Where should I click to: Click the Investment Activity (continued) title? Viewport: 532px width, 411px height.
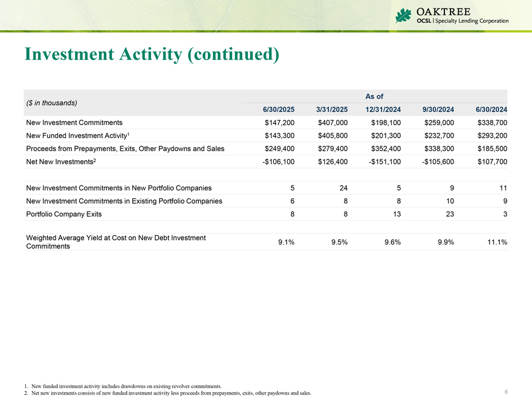152,55
